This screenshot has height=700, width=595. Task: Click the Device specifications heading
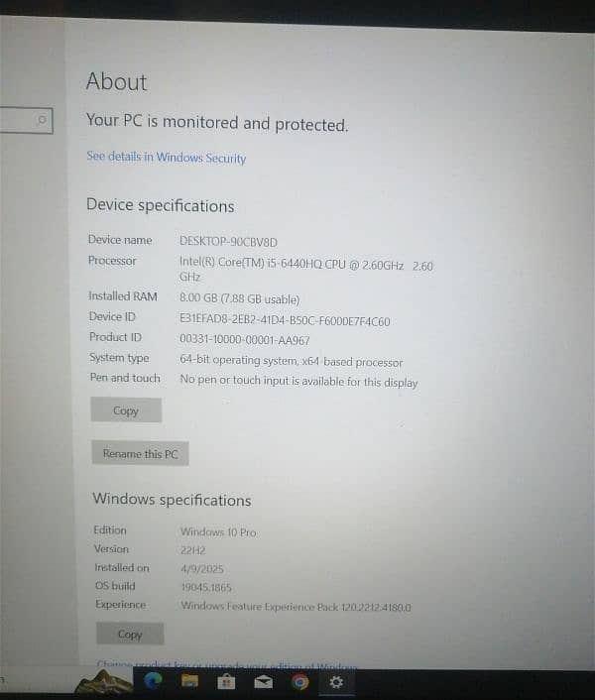(161, 205)
